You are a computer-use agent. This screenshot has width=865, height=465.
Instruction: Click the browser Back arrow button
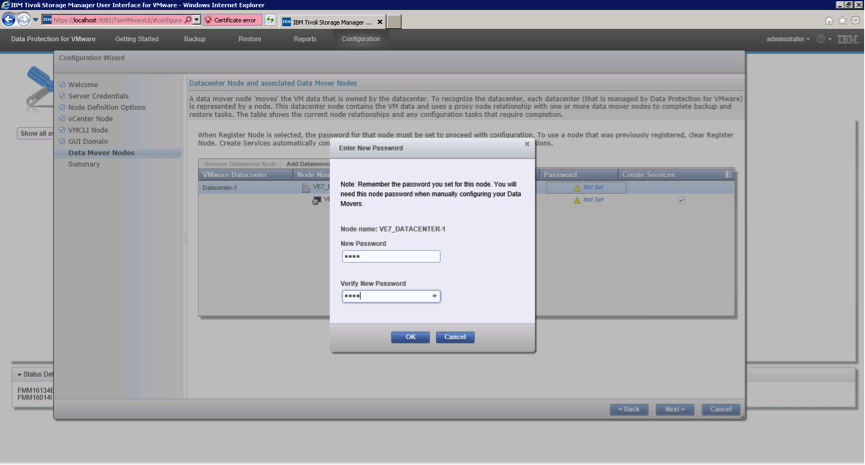coord(9,20)
